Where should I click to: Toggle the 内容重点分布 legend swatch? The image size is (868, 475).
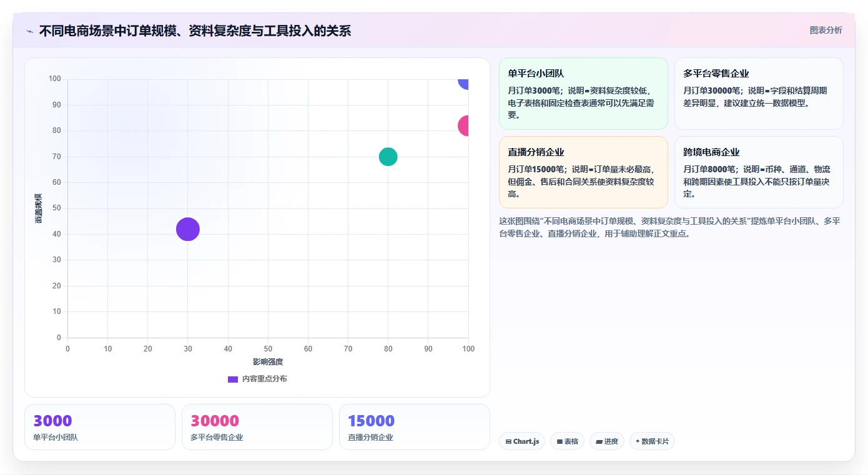click(x=233, y=379)
